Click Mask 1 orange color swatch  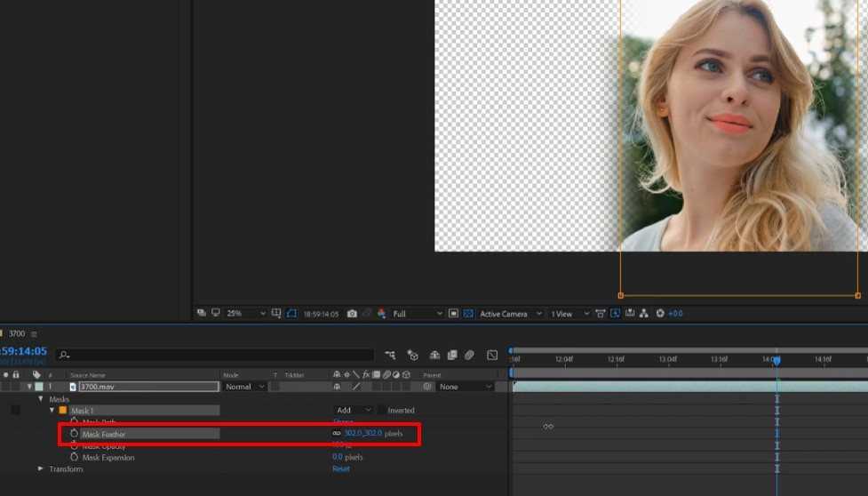(x=62, y=411)
